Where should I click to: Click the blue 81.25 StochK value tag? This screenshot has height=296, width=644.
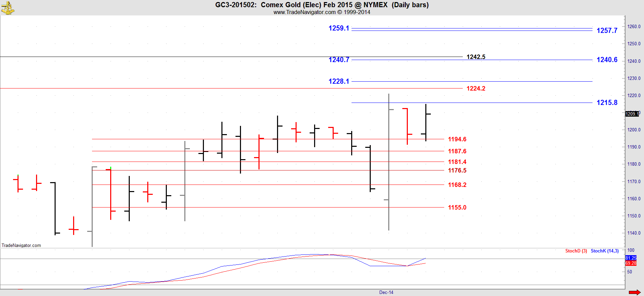coord(631,258)
